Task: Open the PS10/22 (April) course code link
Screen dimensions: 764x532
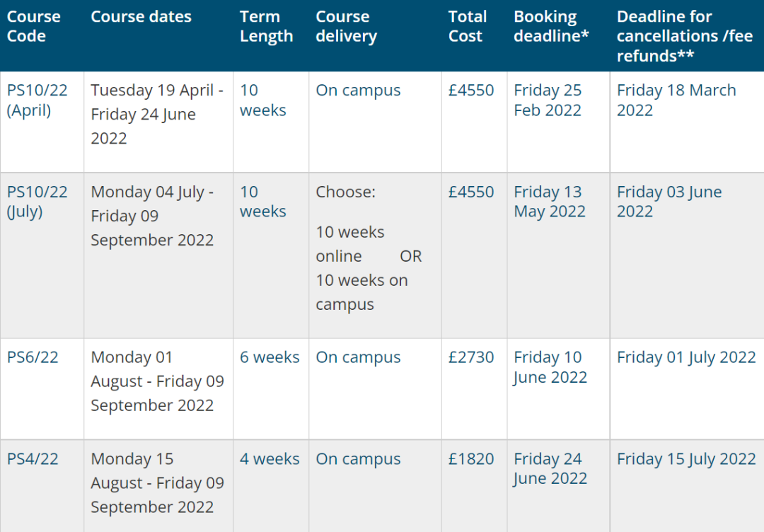Action: (x=37, y=100)
